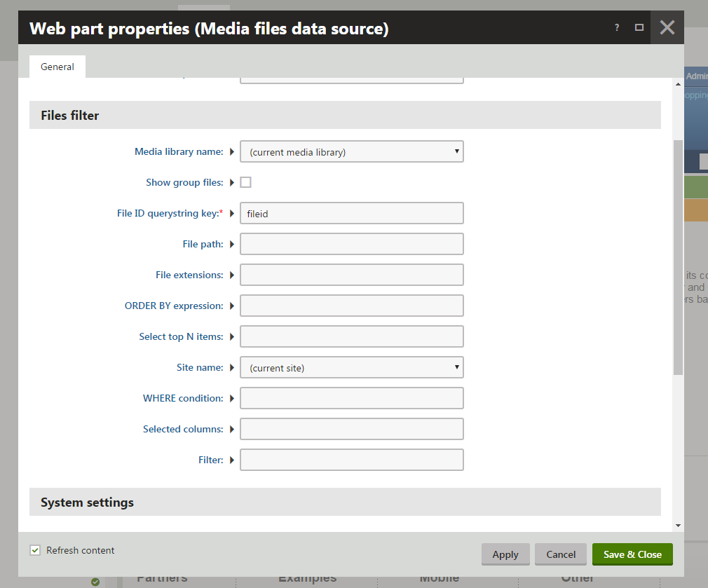Uncheck the Refresh content checkbox
Screen dimensions: 708x588
pos(35,550)
